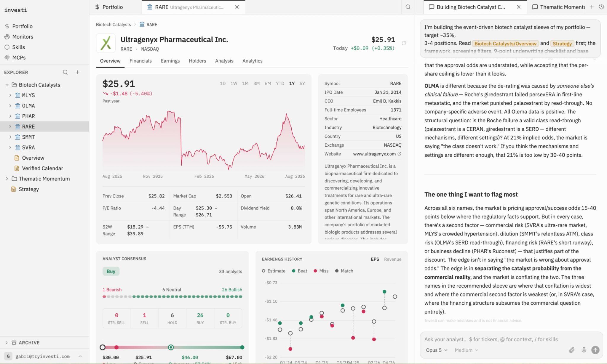Switch to the Holders tab

click(197, 61)
